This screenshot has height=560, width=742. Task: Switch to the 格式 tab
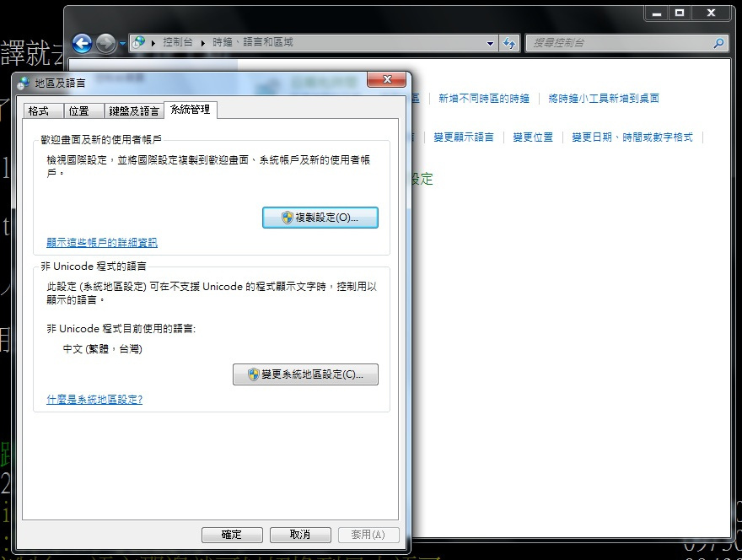coord(43,110)
